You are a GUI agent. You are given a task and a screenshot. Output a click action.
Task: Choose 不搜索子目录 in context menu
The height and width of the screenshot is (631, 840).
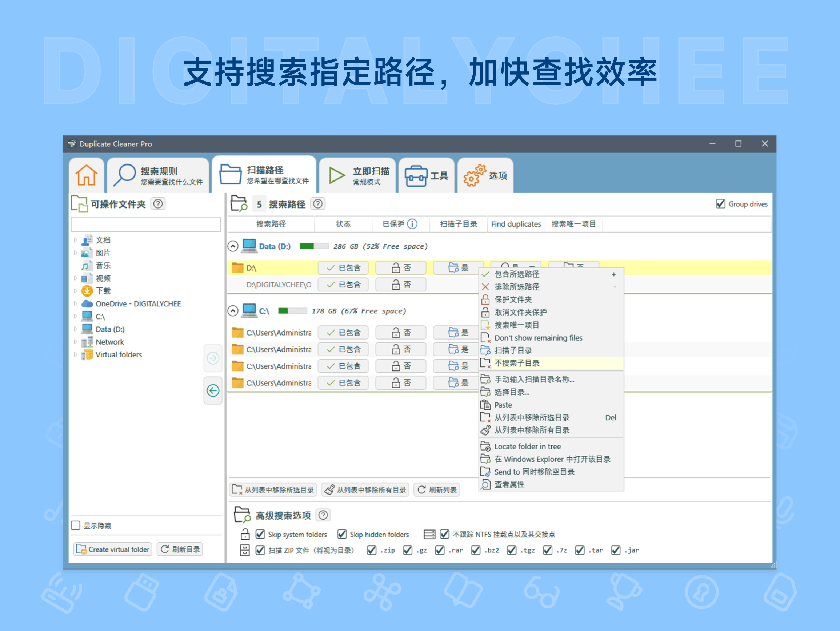(x=551, y=363)
